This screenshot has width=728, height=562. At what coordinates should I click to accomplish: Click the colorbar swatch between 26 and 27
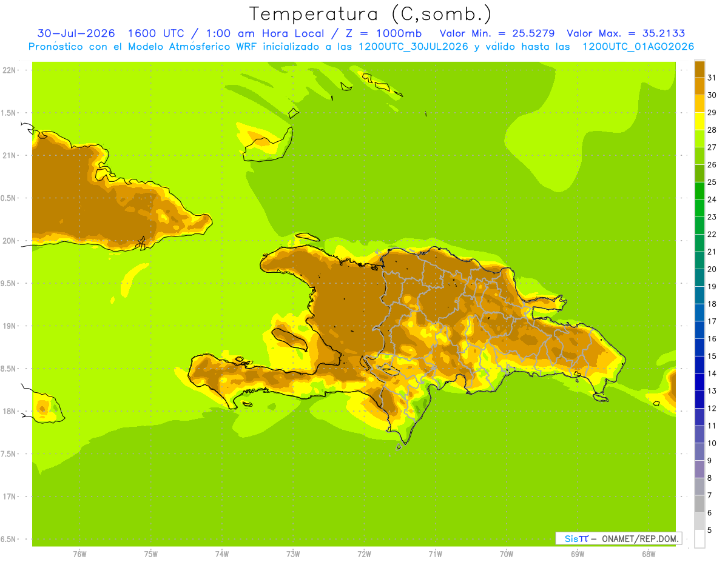(x=699, y=156)
